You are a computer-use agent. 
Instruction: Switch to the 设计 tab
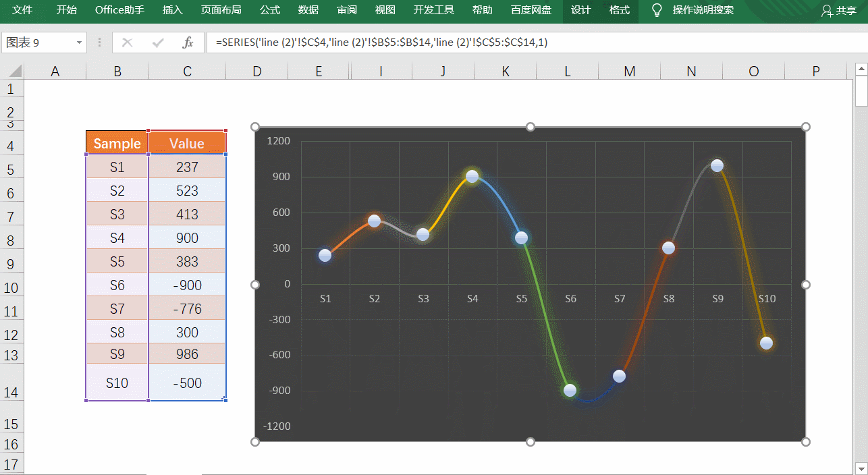(x=580, y=10)
